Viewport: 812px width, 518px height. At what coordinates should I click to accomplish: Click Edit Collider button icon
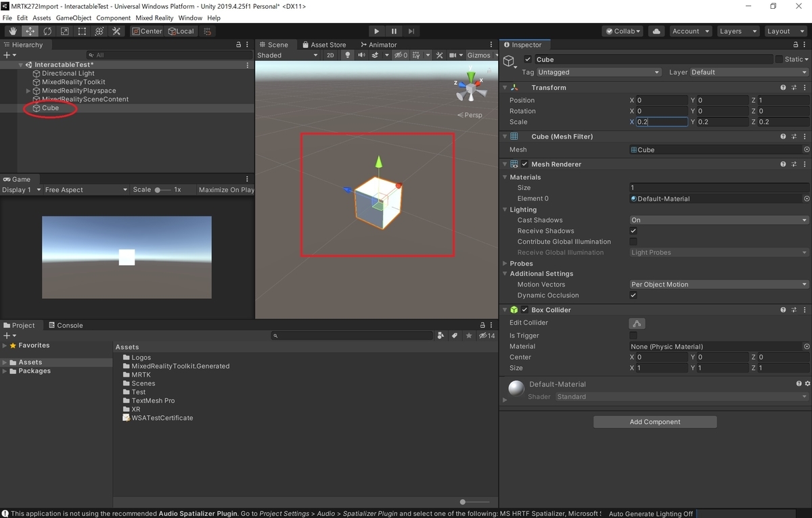[x=637, y=323]
